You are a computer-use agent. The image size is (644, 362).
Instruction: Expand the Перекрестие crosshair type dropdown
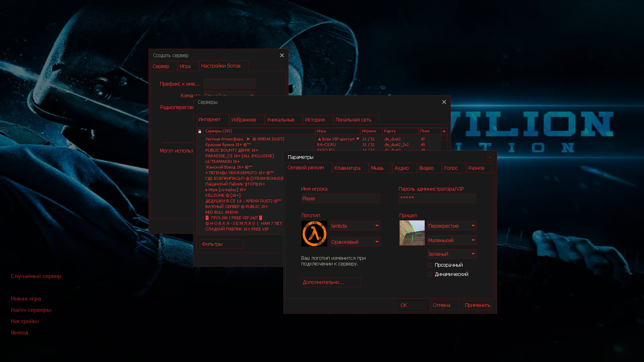pyautogui.click(x=452, y=226)
